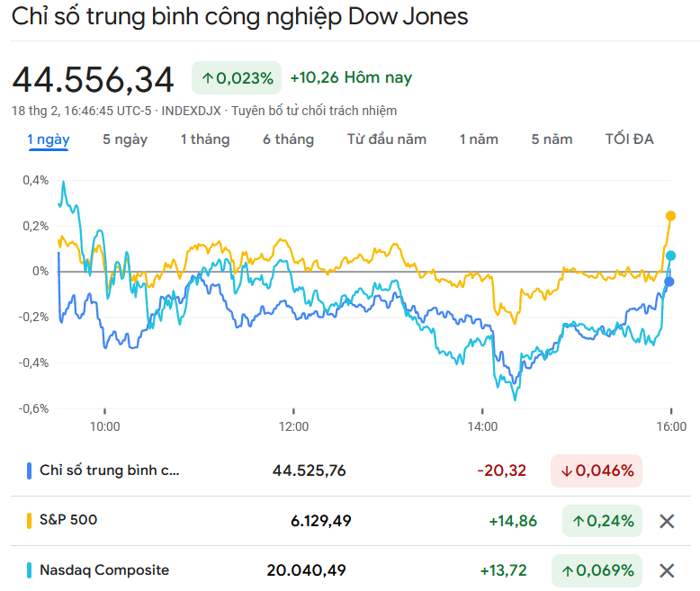Click the Nasdaq 0,069% up badge
The width and height of the screenshot is (700, 591).
[602, 570]
